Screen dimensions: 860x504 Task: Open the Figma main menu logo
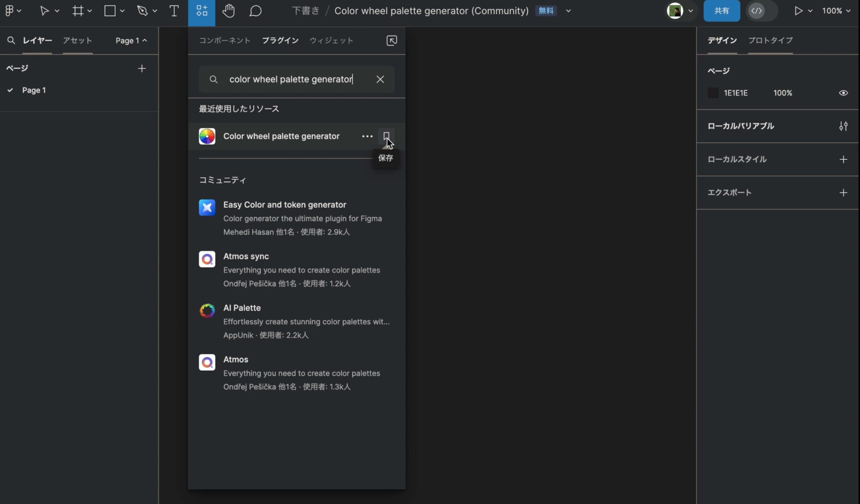(x=9, y=11)
